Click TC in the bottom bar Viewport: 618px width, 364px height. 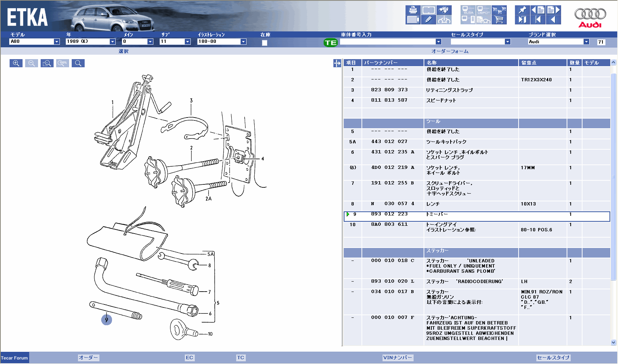click(241, 357)
